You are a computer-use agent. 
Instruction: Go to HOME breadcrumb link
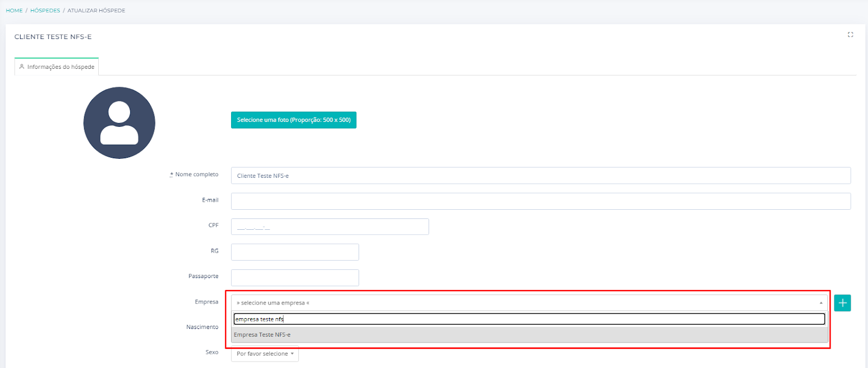tap(14, 10)
